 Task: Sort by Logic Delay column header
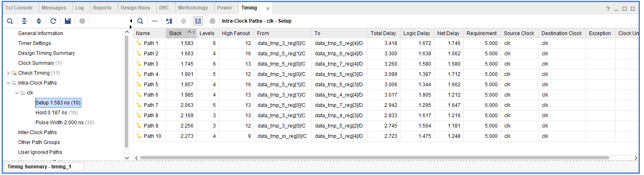417,33
